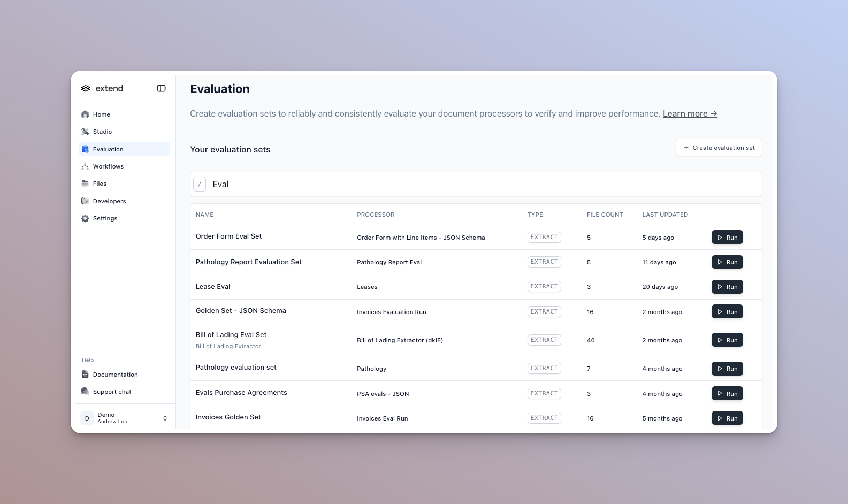Click the Demo workspace avatar
Viewport: 848px width, 504px height.
87,418
